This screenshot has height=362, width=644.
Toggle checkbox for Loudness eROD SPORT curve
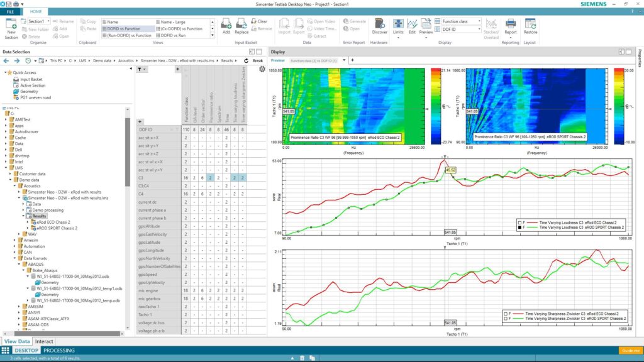(x=519, y=227)
